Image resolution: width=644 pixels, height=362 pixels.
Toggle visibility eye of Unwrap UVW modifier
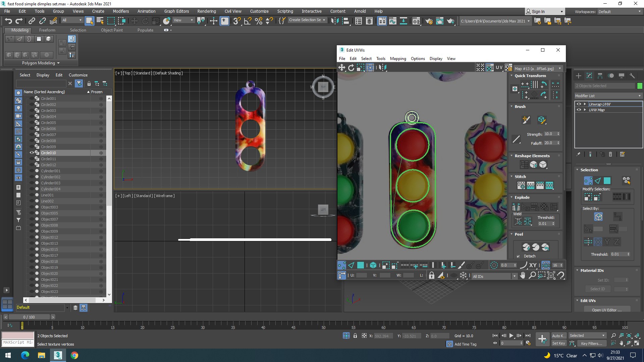click(x=579, y=104)
